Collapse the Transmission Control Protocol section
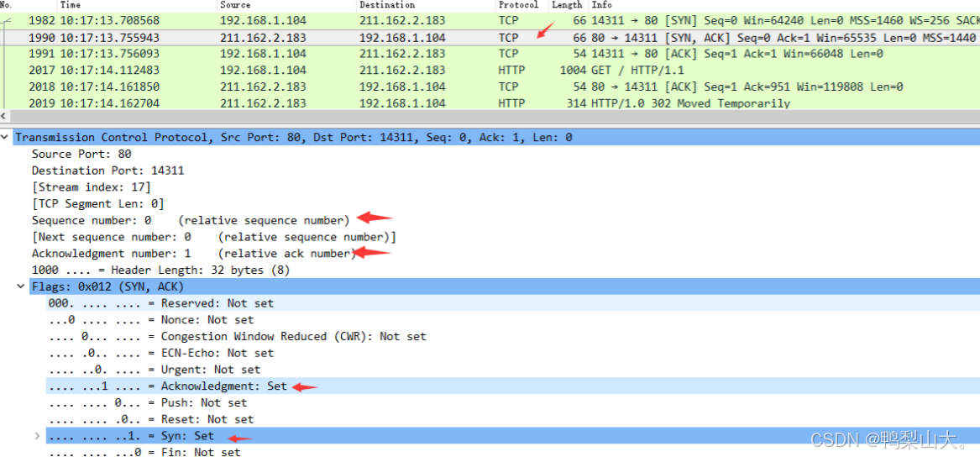980x457 pixels. pos(6,138)
